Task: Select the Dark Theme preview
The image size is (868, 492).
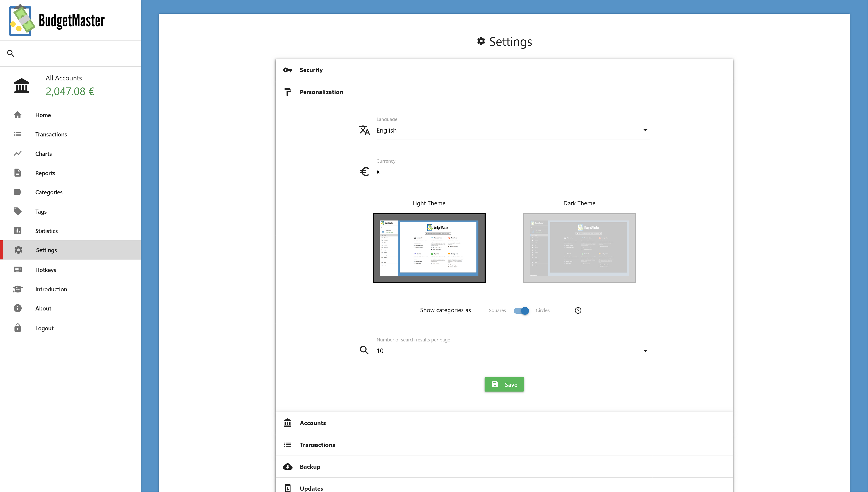Action: (579, 248)
